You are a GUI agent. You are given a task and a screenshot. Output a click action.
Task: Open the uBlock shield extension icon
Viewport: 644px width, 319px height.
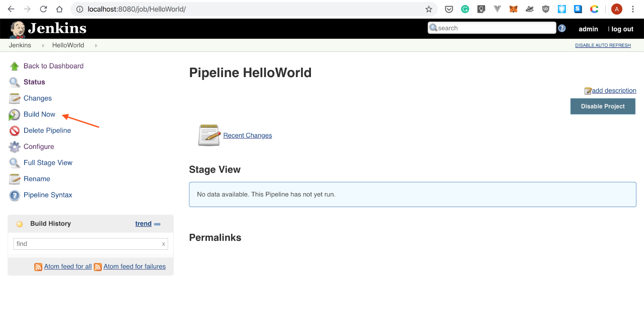click(x=545, y=9)
